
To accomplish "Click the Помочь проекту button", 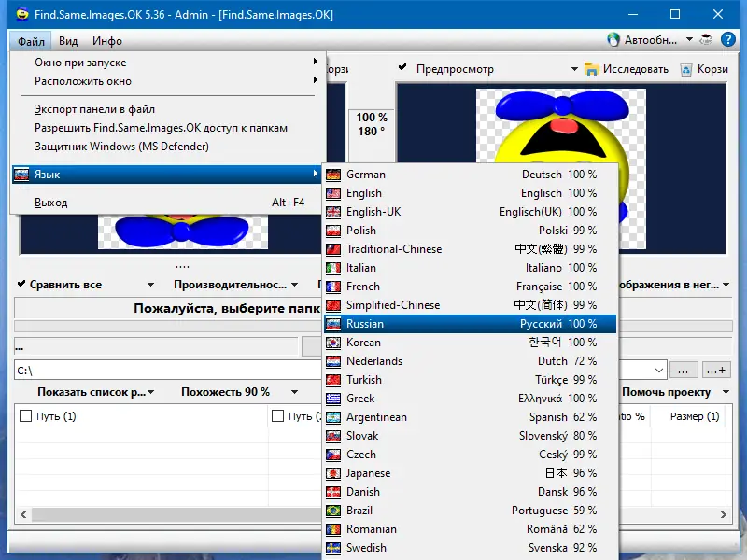I will [x=666, y=392].
